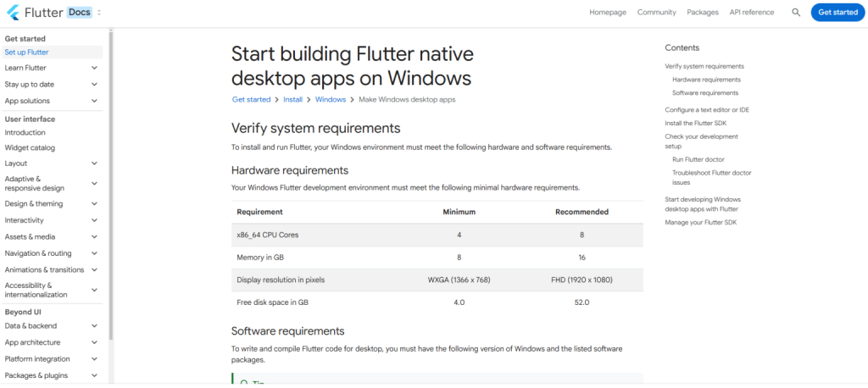
Task: Click the Get started button
Action: tap(837, 12)
